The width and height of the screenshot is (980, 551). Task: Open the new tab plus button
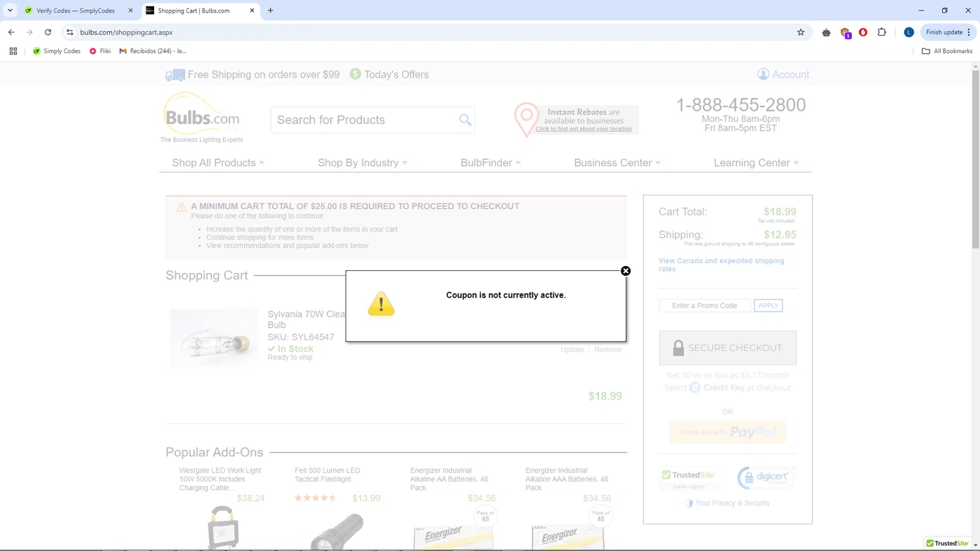[270, 10]
